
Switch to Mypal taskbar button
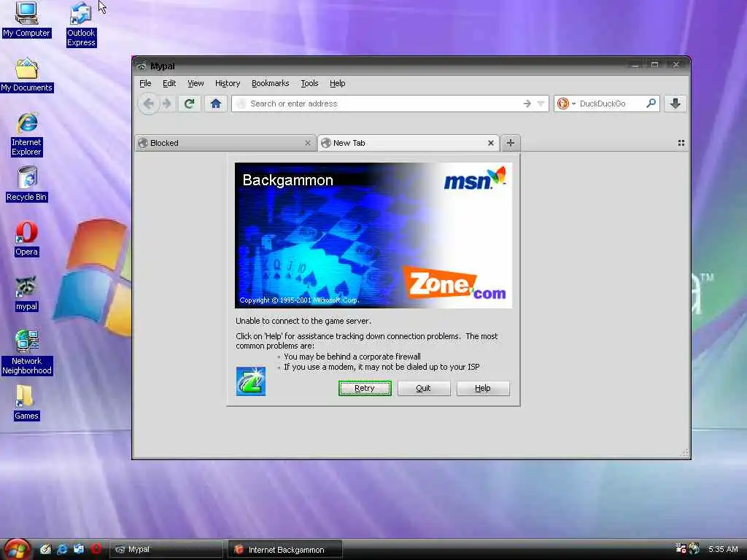(167, 550)
